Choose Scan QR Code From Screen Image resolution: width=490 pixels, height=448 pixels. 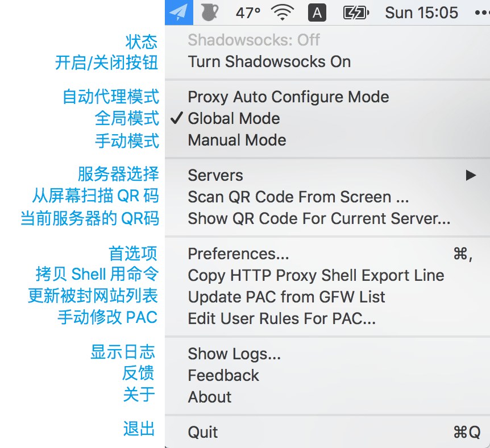pyautogui.click(x=327, y=197)
